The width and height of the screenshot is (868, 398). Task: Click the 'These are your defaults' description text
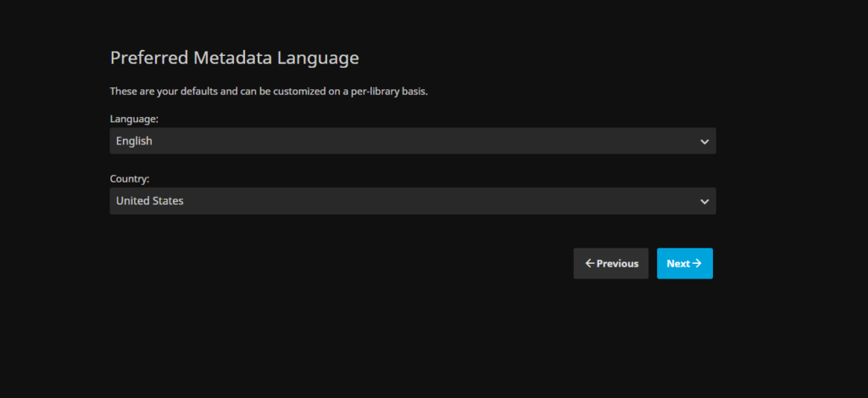click(269, 92)
